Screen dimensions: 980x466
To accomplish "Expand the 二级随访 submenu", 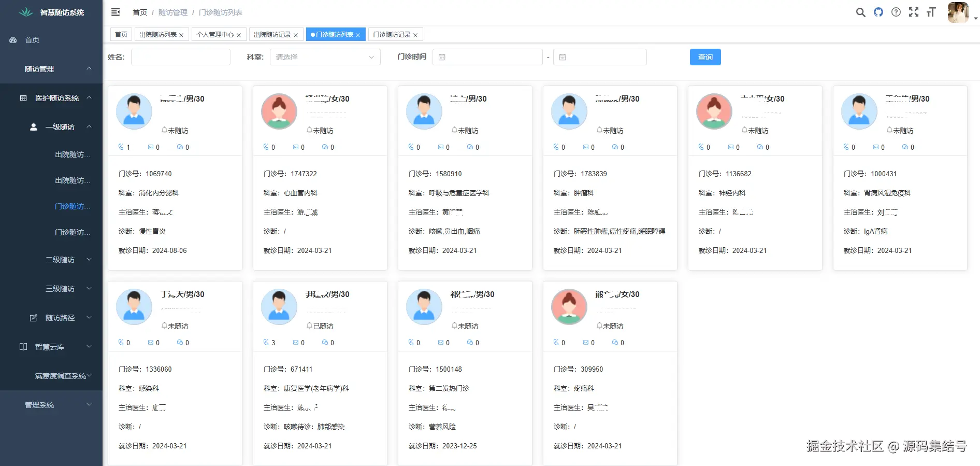I will coord(51,260).
